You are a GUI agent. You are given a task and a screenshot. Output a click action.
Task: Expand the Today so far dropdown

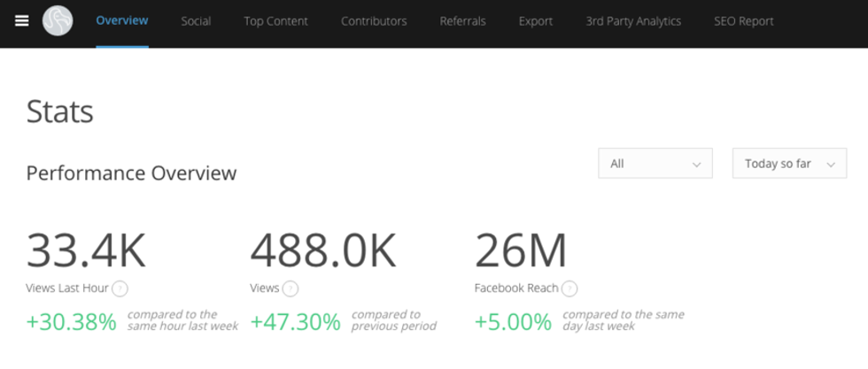click(x=789, y=164)
